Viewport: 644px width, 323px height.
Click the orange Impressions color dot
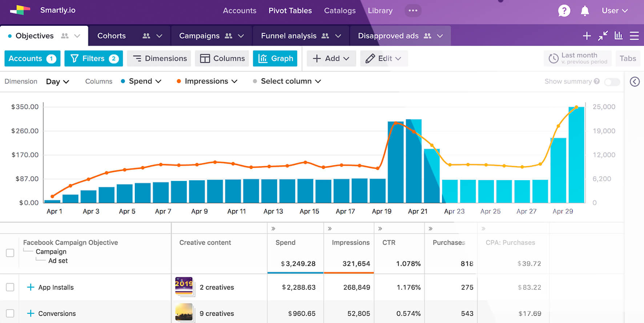[x=179, y=81]
